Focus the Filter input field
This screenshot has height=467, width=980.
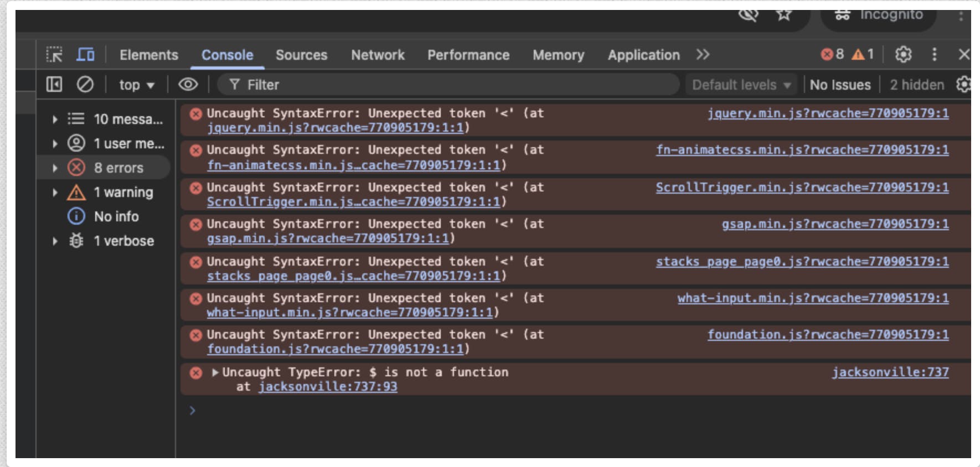click(x=448, y=85)
